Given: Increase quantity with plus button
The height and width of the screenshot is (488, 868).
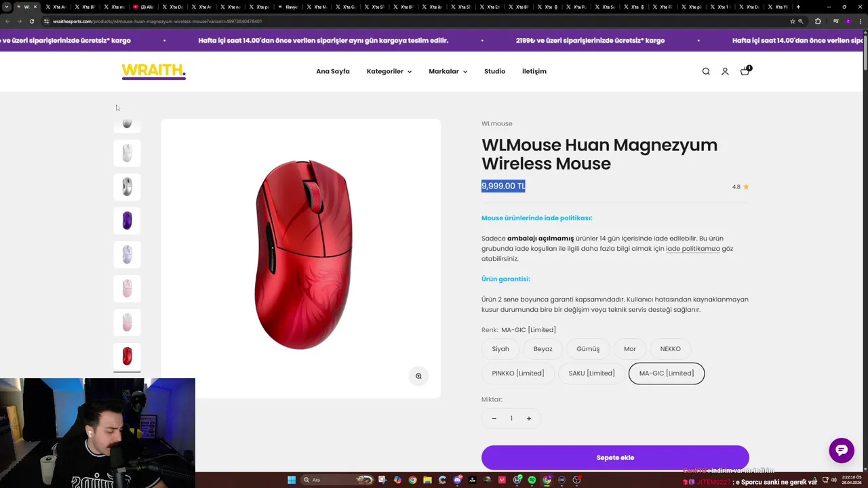Looking at the screenshot, I should coord(529,418).
